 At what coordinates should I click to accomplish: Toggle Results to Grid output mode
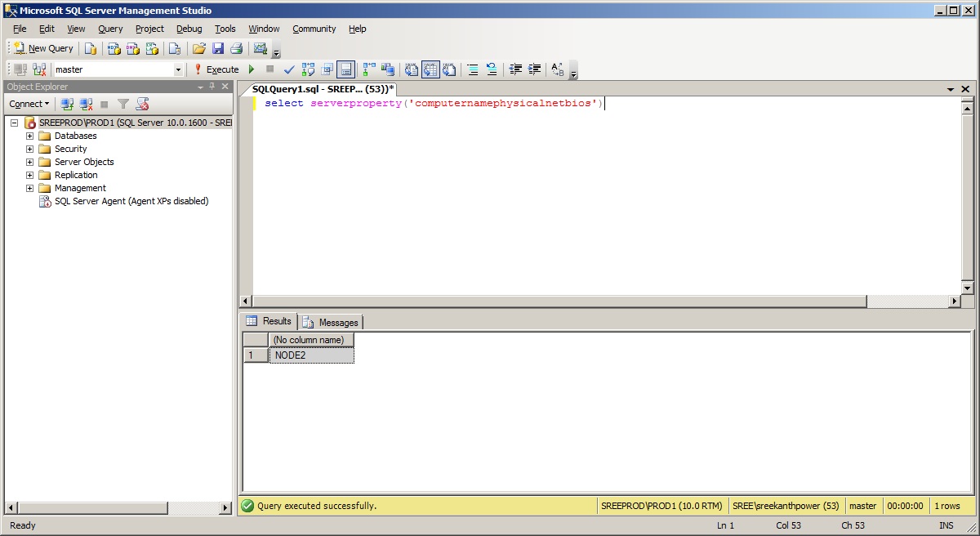pyautogui.click(x=430, y=69)
